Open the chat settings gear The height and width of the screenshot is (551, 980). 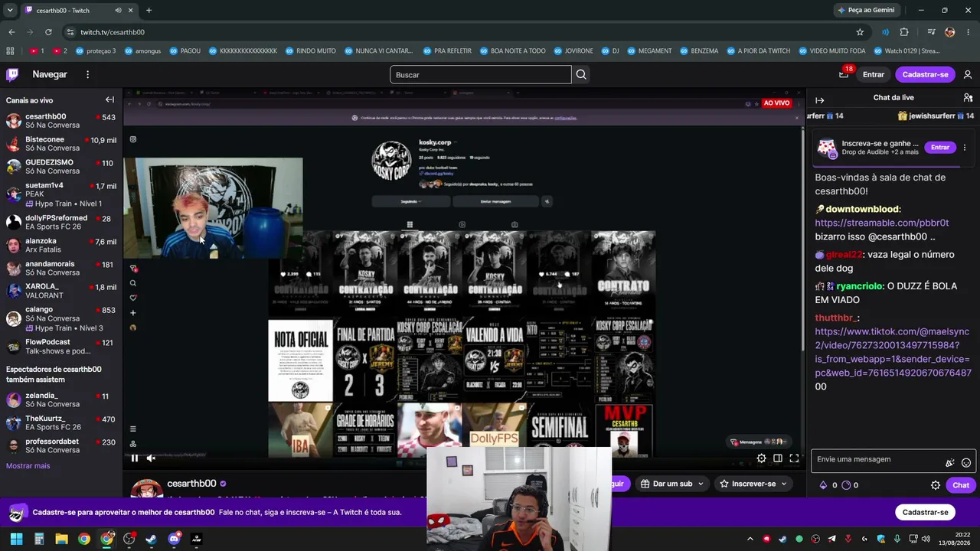(x=935, y=485)
